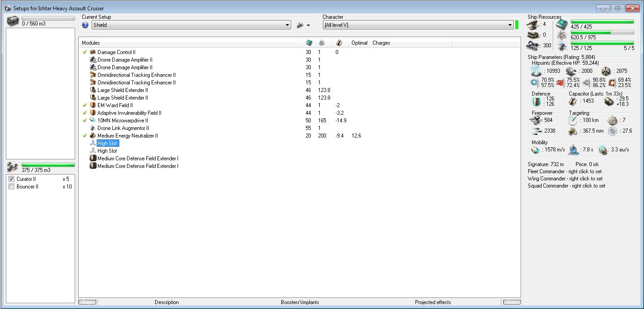Open the Current Setup dropdown showing Shield
644x309 pixels.
(191, 25)
